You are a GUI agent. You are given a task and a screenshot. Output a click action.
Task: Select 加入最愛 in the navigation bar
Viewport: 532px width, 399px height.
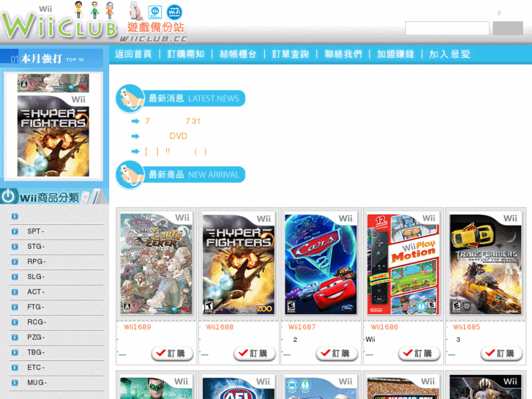tap(449, 54)
